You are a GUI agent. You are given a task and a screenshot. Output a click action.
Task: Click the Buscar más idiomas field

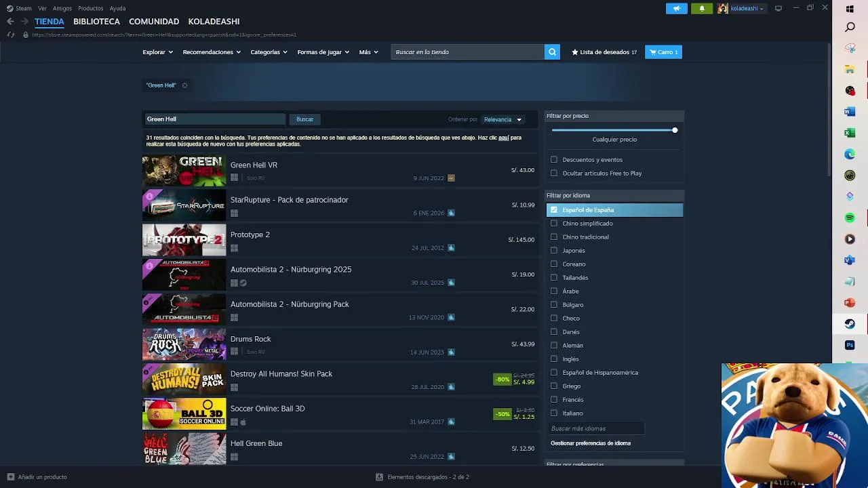(x=596, y=428)
